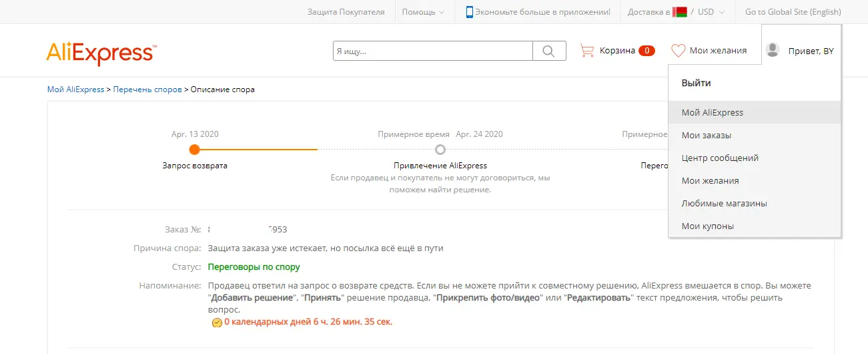Open the shopping cart icon
868x354 pixels.
587,51
